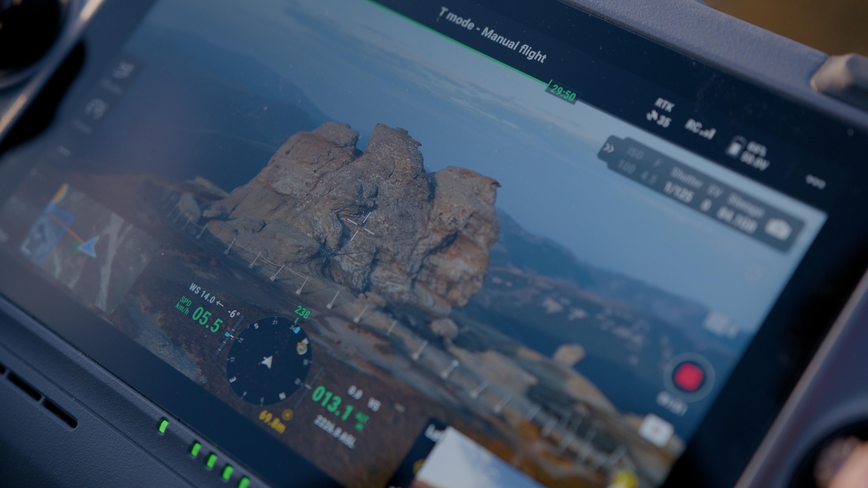The width and height of the screenshot is (868, 488).
Task: Tap the white photo/video mode switch button
Action: click(656, 430)
